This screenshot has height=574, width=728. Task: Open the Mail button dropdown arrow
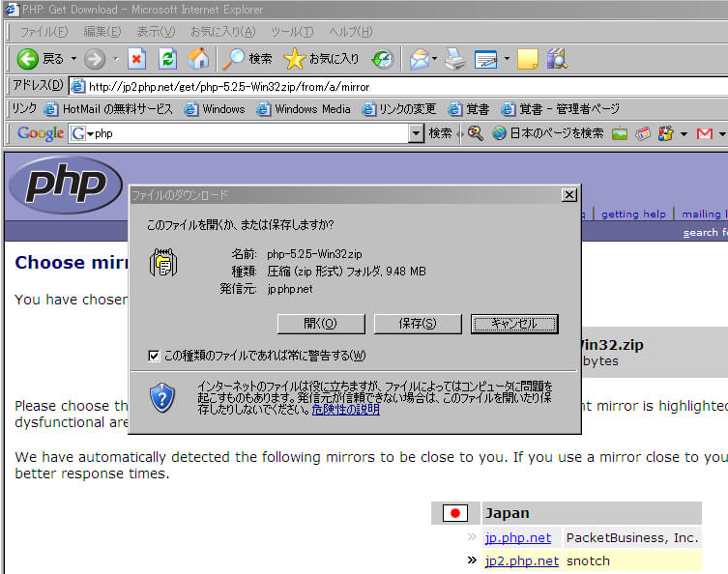436,59
